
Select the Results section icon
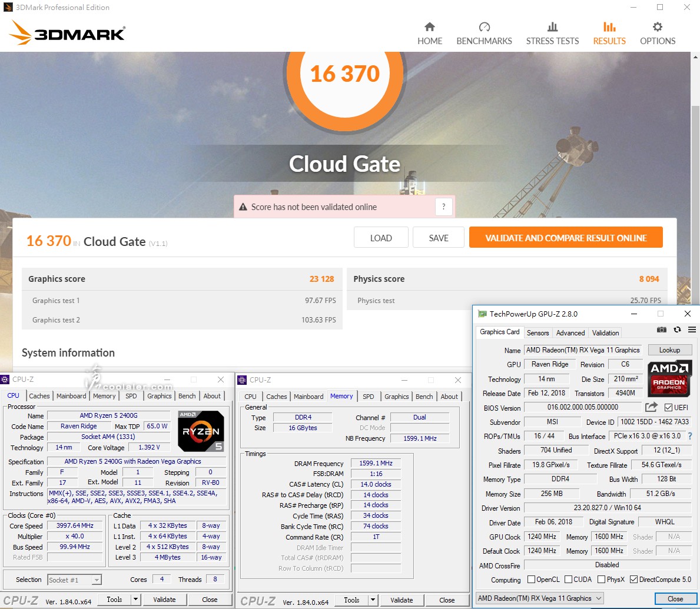click(609, 27)
